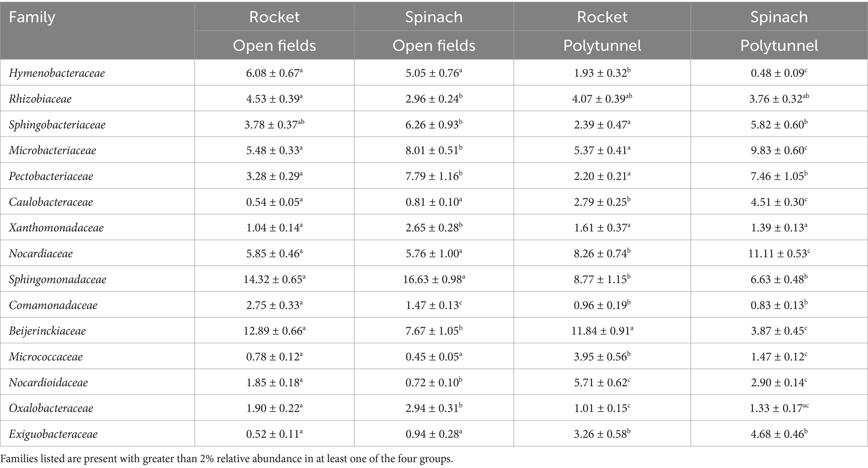The width and height of the screenshot is (868, 468).
Task: Click the 14.32 ± 0.65 Sphingomonadaceae value
Action: point(274,279)
